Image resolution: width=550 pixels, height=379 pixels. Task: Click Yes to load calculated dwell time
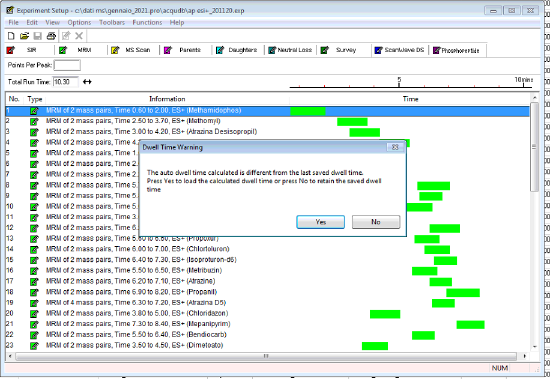point(321,222)
